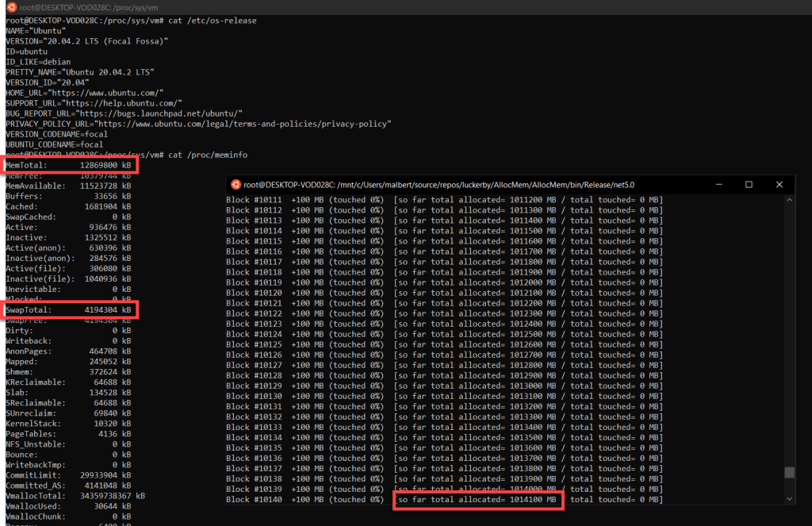Viewport: 812px width, 526px height.
Task: Click scrollbar up arrow in AllocMem window
Action: (x=789, y=200)
